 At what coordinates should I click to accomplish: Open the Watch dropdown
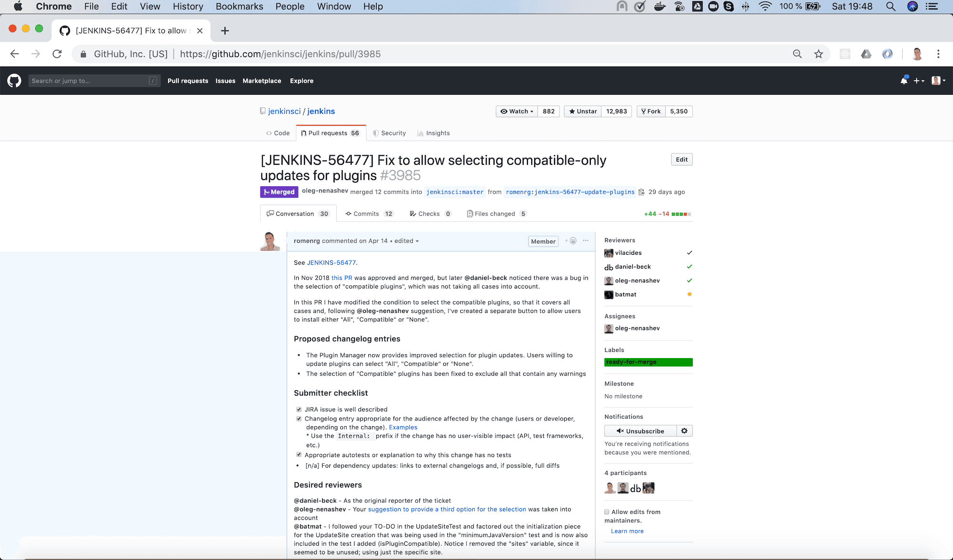click(516, 111)
